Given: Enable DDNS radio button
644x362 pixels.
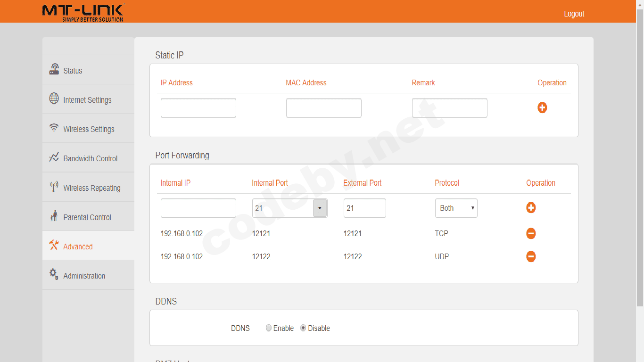Looking at the screenshot, I should pos(269,328).
